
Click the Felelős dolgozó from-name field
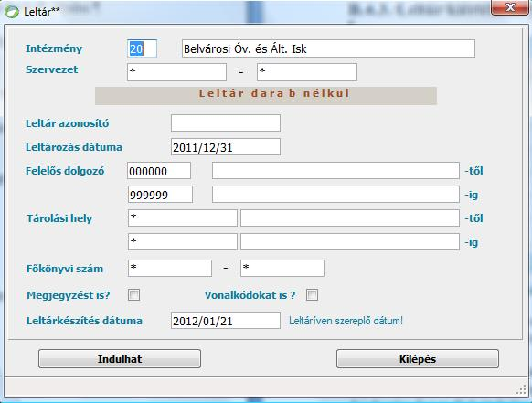[x=335, y=171]
